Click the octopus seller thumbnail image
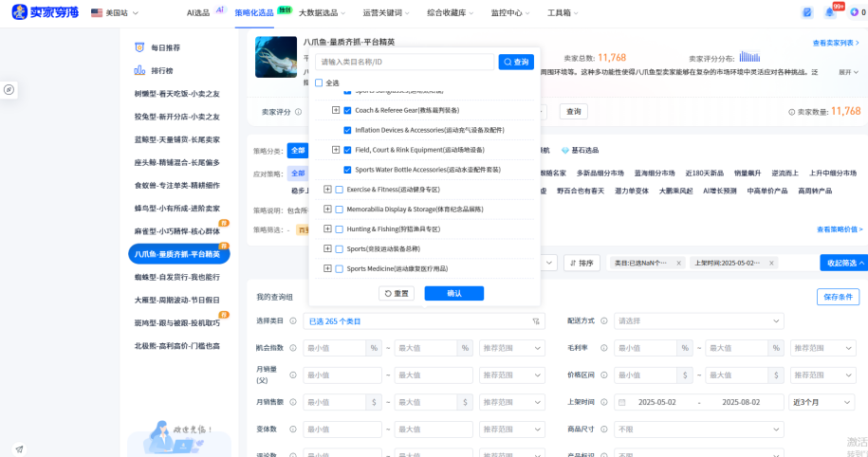Screen dimensions: 868x457 pyautogui.click(x=276, y=57)
